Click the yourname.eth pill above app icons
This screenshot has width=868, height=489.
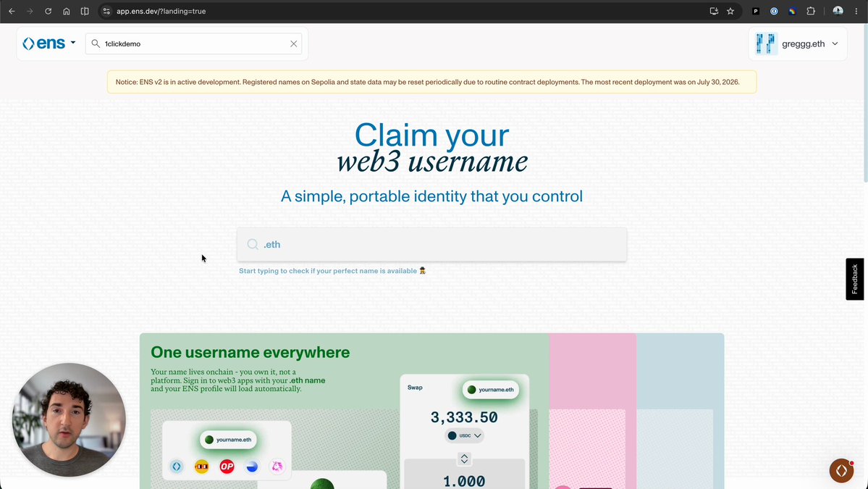228,440
